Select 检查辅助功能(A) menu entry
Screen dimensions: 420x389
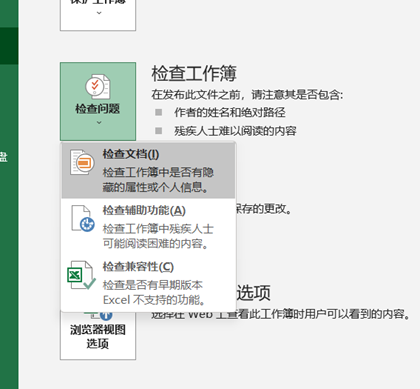(148, 227)
